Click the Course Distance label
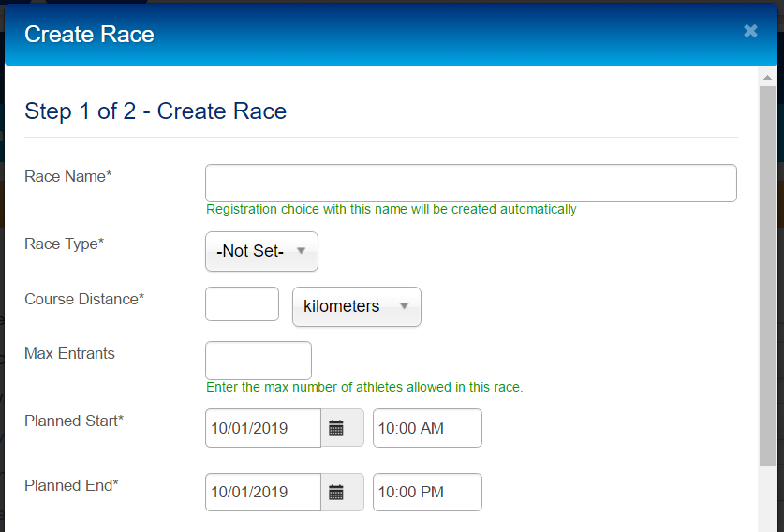 pos(84,299)
